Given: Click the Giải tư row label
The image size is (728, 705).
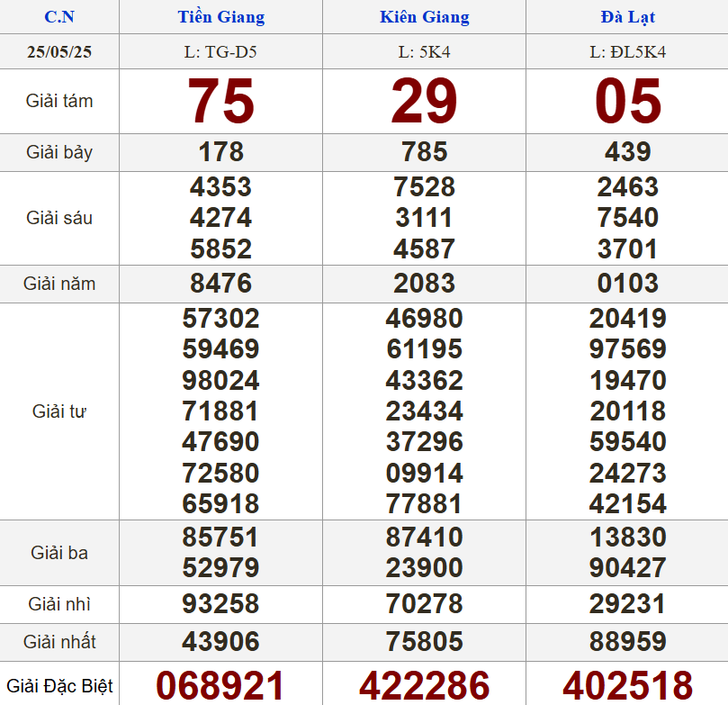Looking at the screenshot, I should 59,411.
